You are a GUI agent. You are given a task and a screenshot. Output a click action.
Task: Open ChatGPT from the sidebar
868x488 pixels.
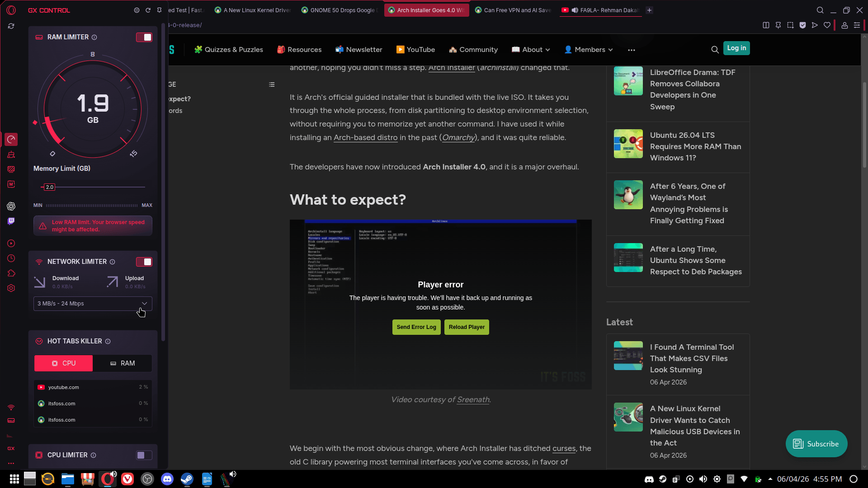[11, 206]
